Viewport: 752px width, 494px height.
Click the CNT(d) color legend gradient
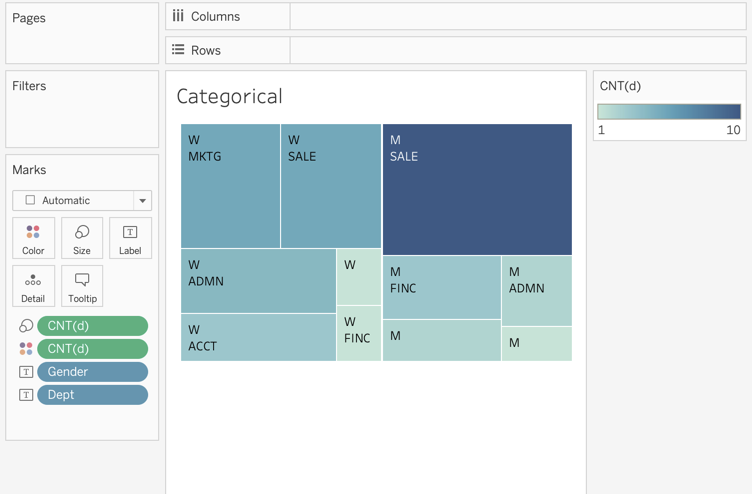(x=669, y=112)
